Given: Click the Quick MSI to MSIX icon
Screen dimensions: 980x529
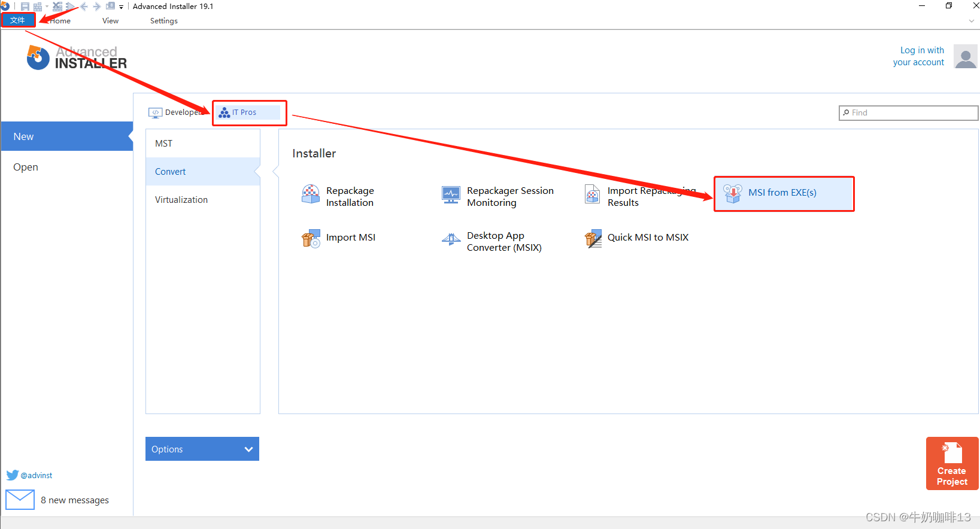Looking at the screenshot, I should (593, 239).
